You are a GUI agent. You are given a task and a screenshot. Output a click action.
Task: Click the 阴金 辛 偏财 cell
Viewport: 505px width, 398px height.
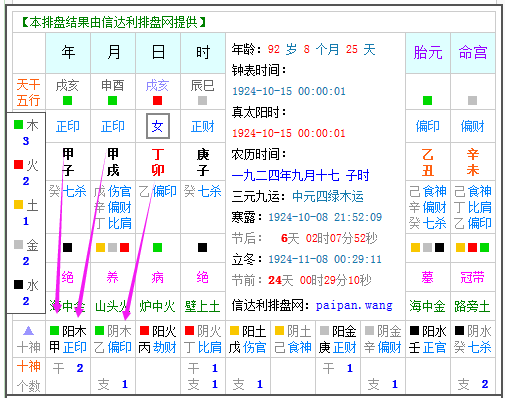coord(383,339)
